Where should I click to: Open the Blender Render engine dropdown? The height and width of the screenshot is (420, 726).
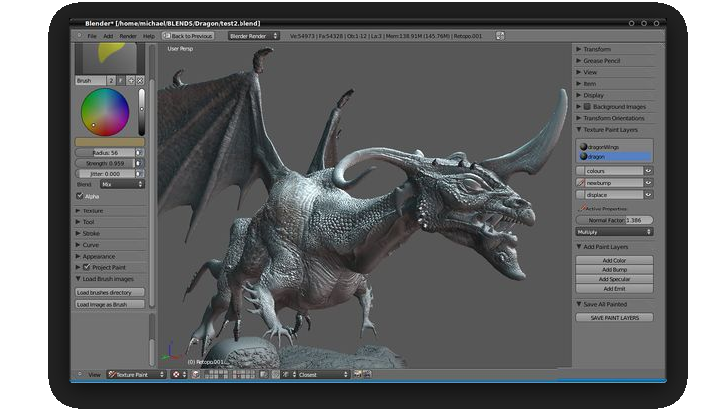click(252, 35)
